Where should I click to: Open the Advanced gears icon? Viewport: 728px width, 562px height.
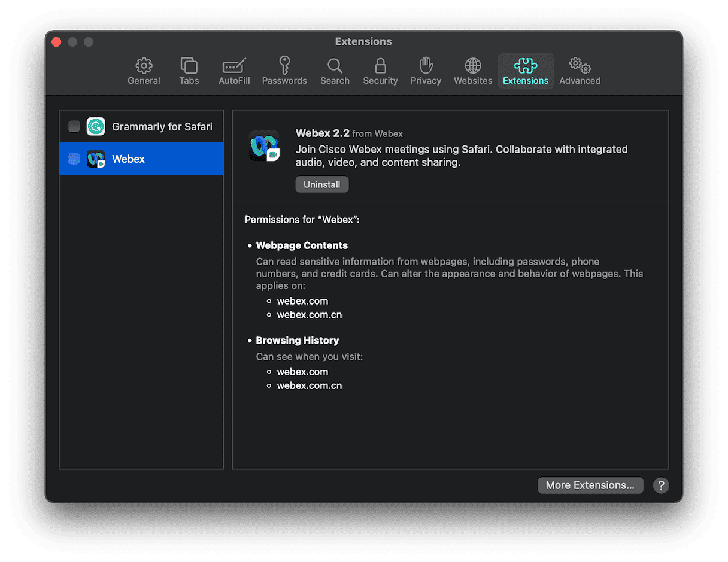[x=580, y=65]
